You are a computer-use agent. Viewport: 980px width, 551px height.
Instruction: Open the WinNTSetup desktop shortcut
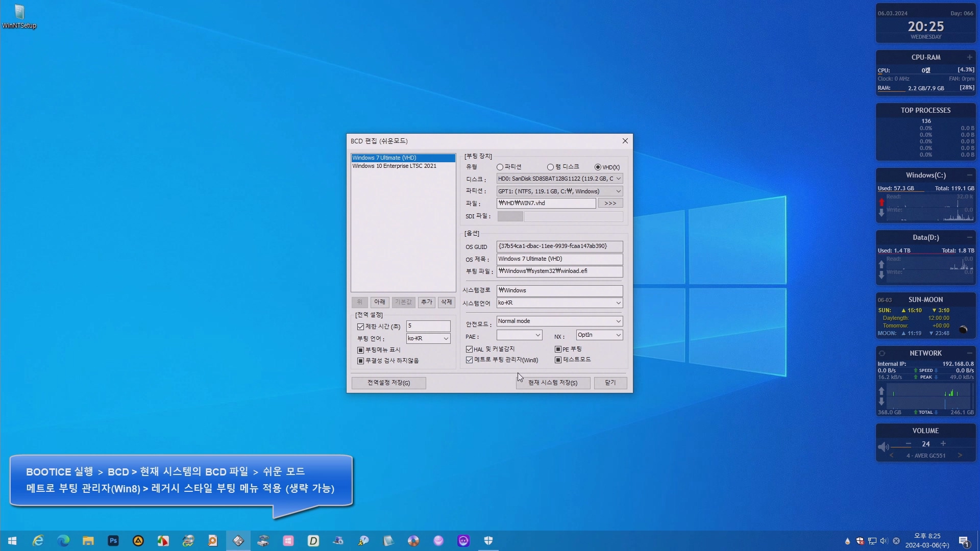pos(19,16)
